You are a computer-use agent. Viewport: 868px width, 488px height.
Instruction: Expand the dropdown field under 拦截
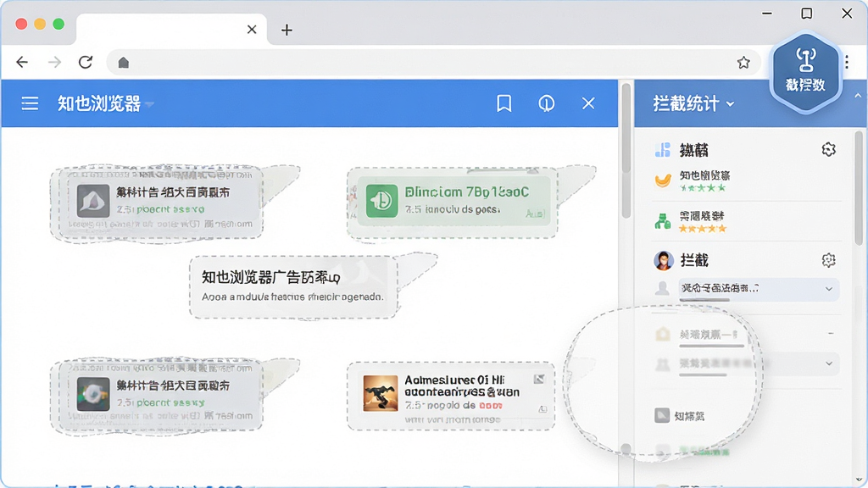point(759,289)
